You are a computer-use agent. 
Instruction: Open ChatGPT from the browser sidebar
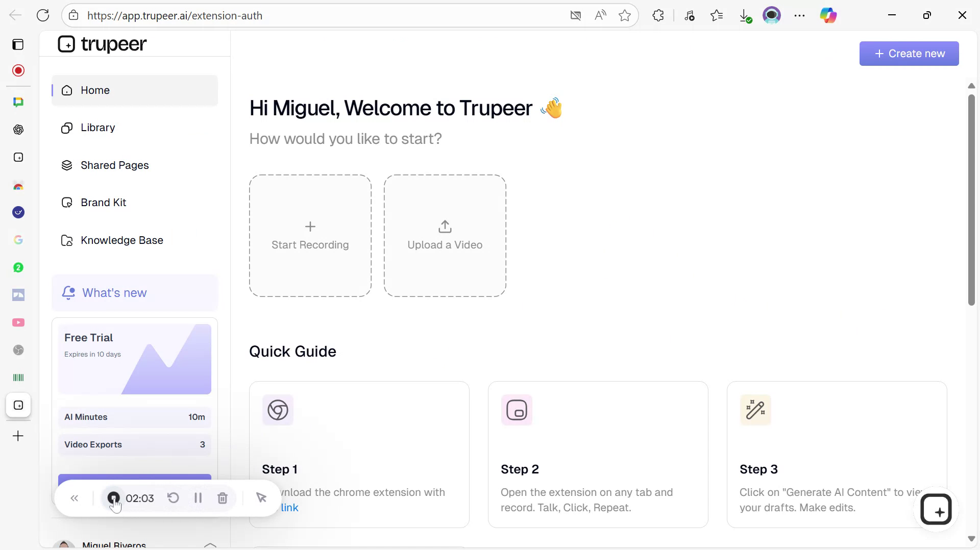tap(18, 130)
